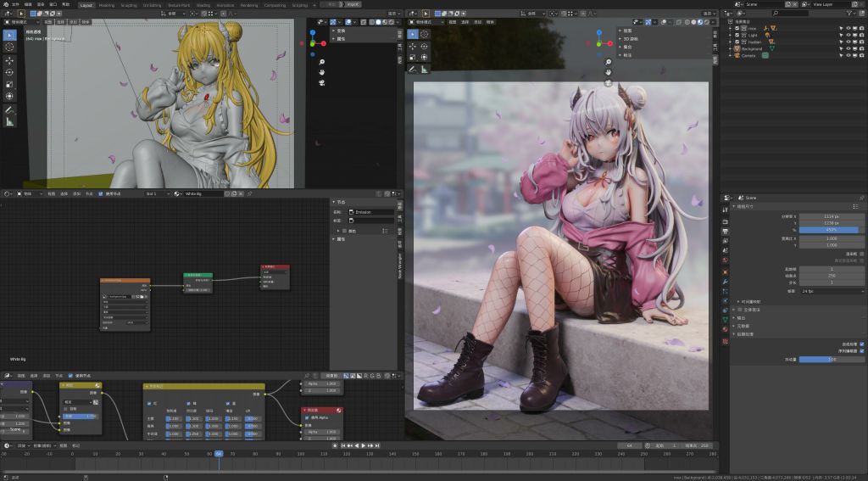This screenshot has height=481, width=868.
Task: Select the Measure tool in right viewport toolbar
Action: click(425, 70)
